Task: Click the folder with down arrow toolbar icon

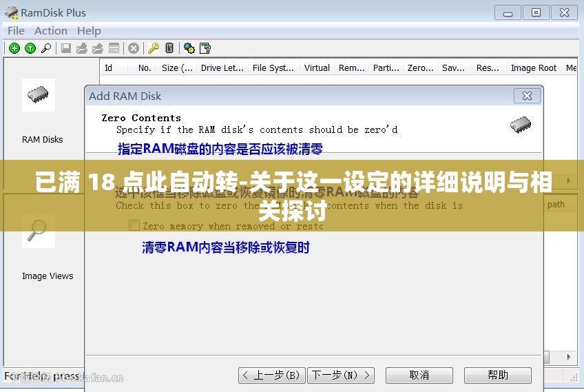Action: (82, 48)
